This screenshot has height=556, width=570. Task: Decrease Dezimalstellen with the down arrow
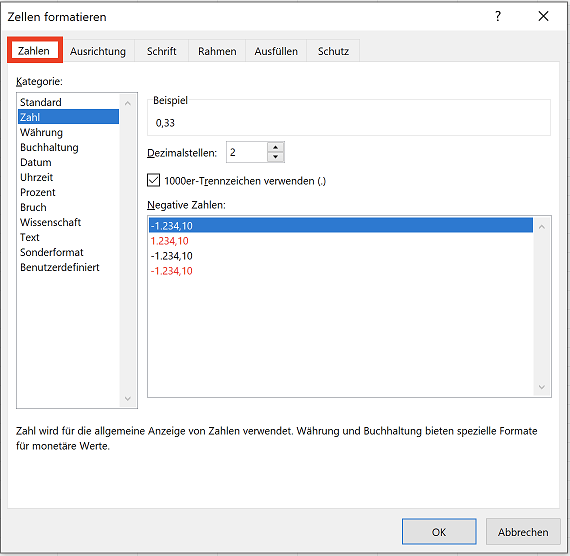pos(276,157)
